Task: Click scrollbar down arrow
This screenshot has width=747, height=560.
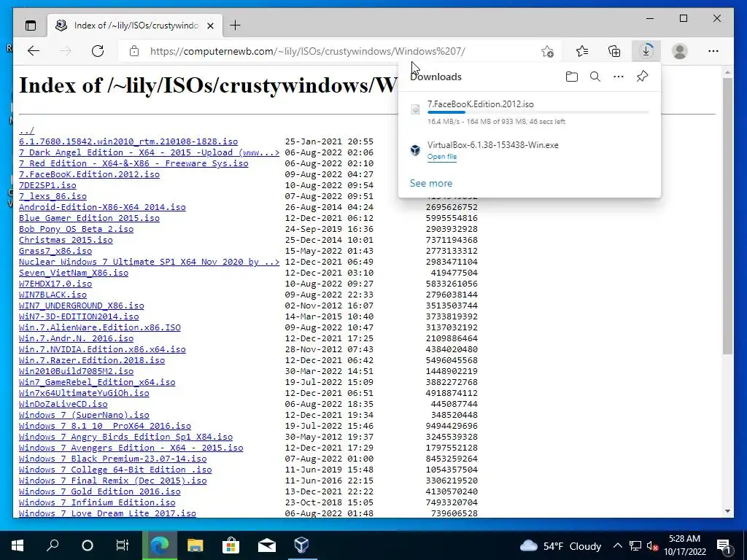Action: tap(727, 511)
